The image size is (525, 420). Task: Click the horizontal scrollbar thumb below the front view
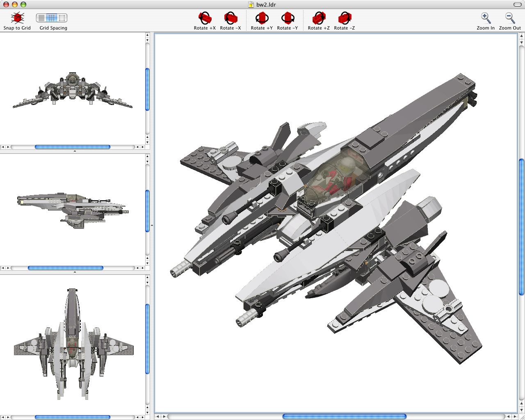click(x=72, y=146)
